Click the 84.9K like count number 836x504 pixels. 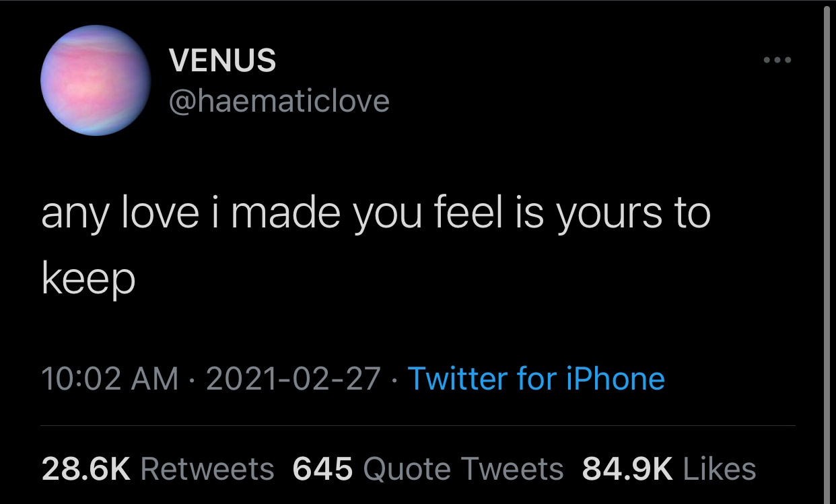tap(627, 469)
